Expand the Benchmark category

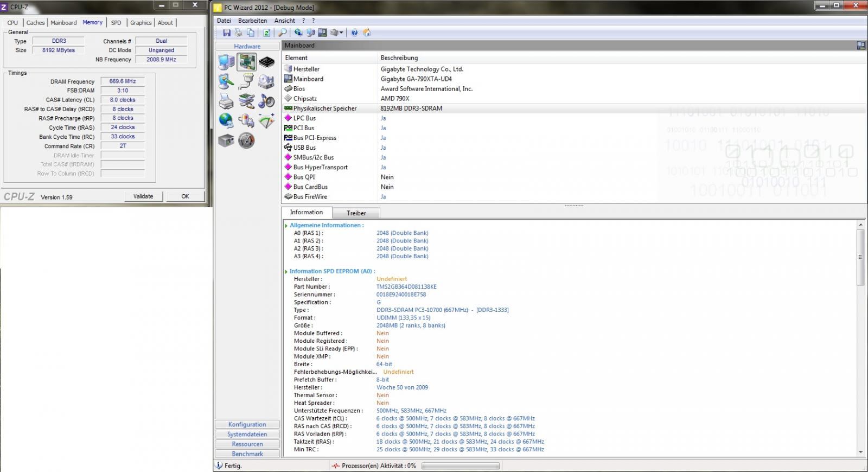click(x=247, y=454)
